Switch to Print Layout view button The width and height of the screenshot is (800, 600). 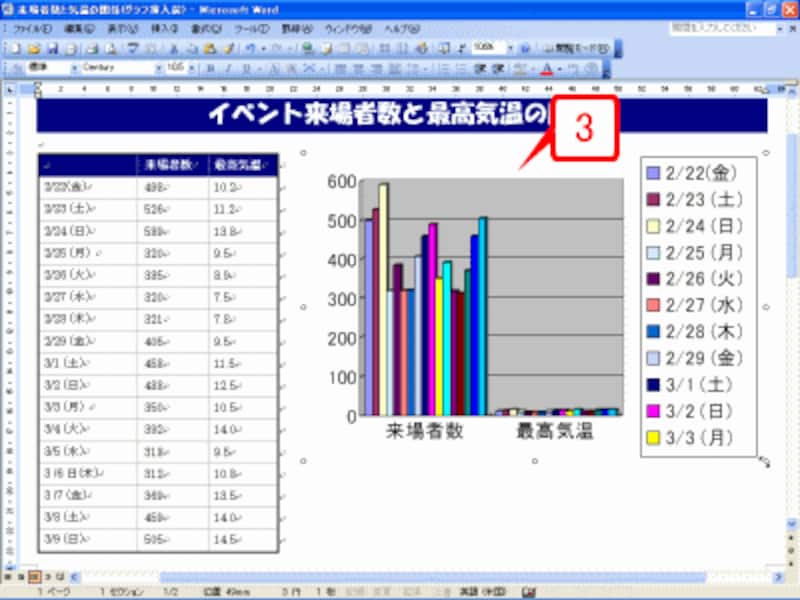click(33, 577)
